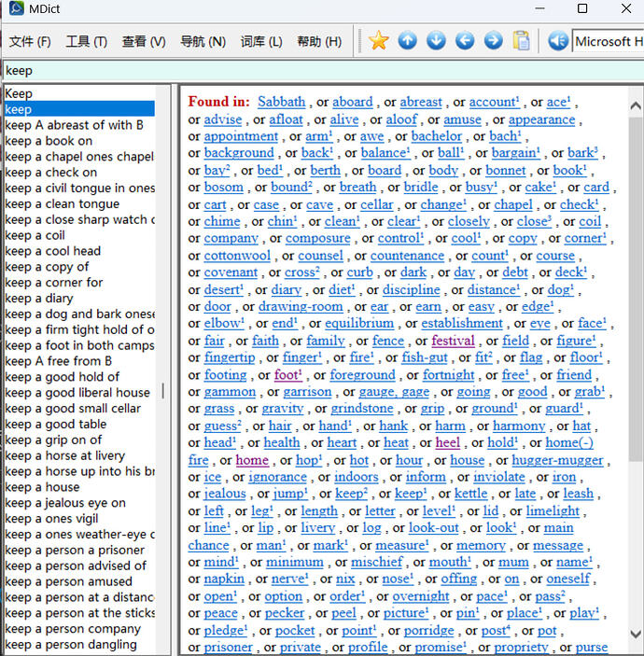Select keep a grip on of entry
Viewport: 644px width, 656px height.
(53, 440)
